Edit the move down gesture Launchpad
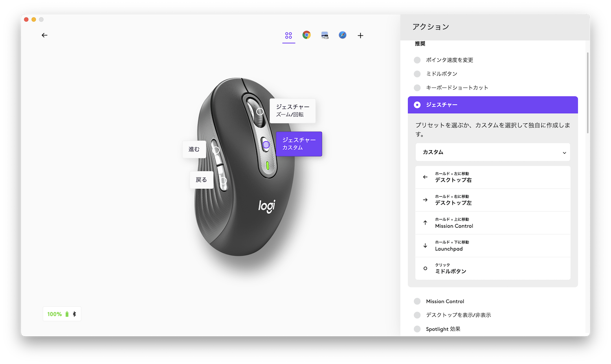Screen dimensions: 611x364 coord(493,246)
